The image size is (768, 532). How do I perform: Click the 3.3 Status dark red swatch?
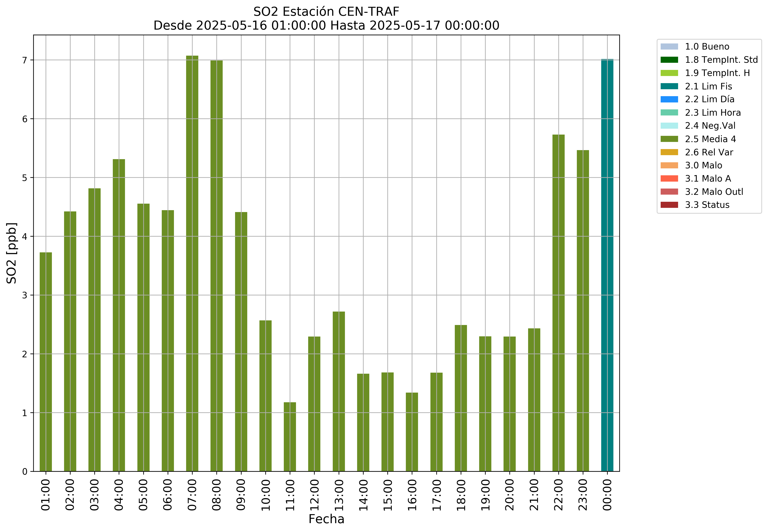669,205
